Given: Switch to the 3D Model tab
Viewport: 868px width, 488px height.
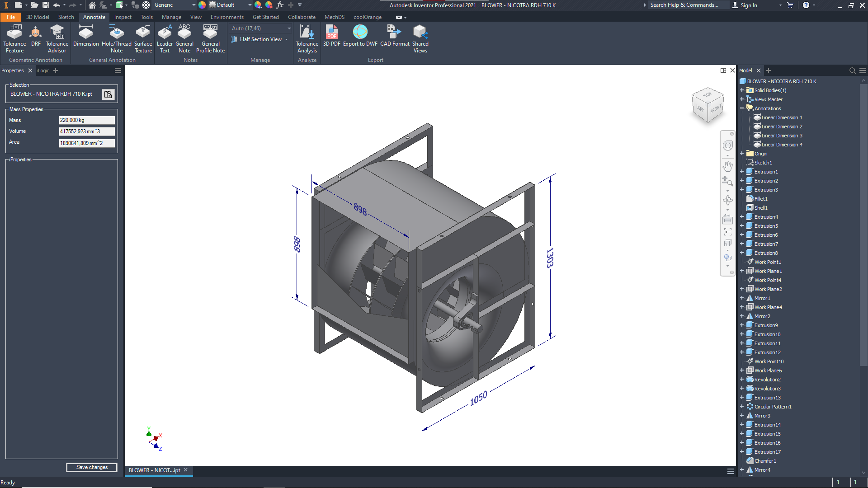Looking at the screenshot, I should [x=38, y=17].
